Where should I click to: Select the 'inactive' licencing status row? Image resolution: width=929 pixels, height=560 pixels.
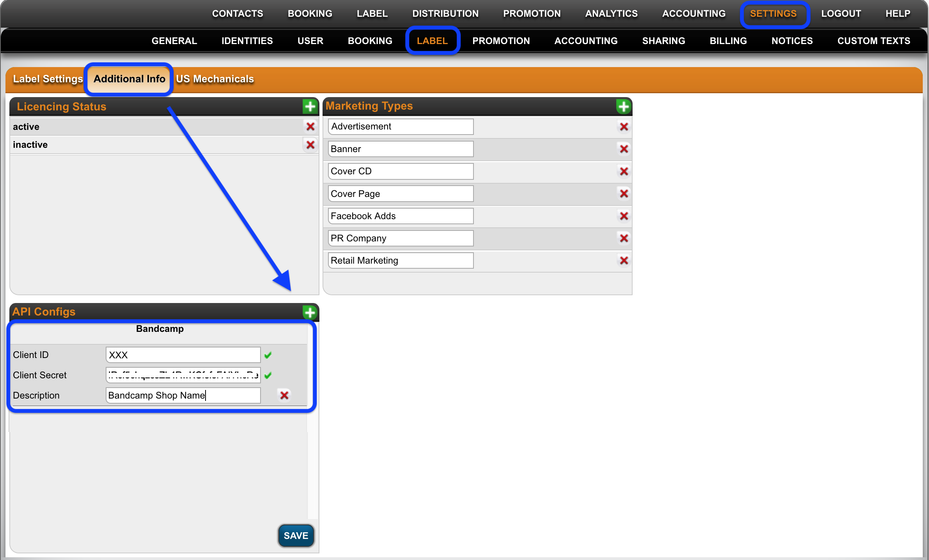click(x=164, y=145)
